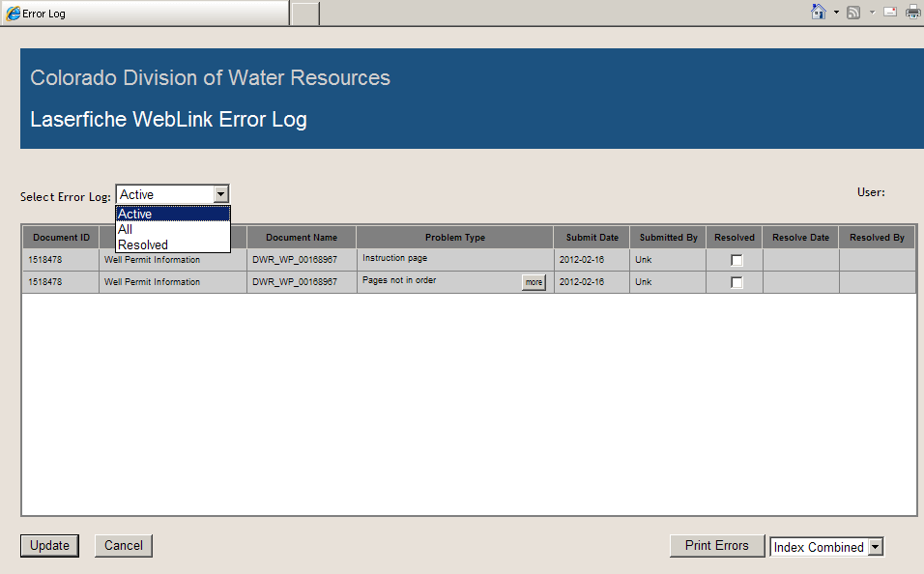Click 'Unk' submitter in Instruction page row
This screenshot has height=574, width=924.
[644, 260]
